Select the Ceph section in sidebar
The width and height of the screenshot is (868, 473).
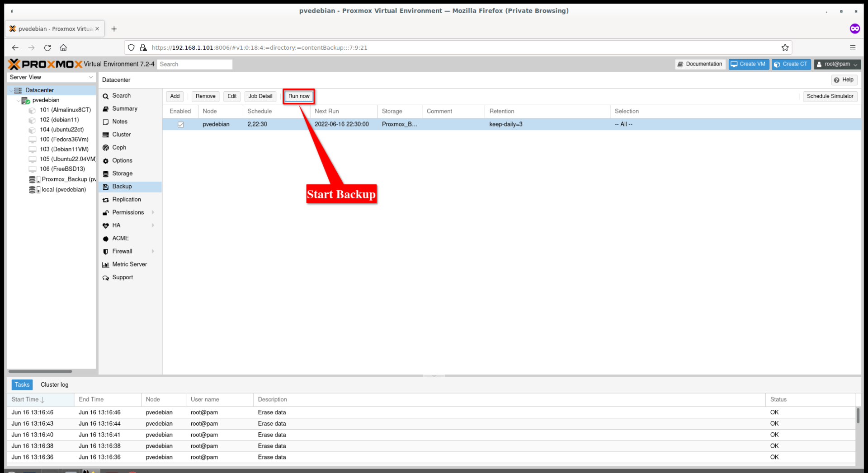coord(119,147)
